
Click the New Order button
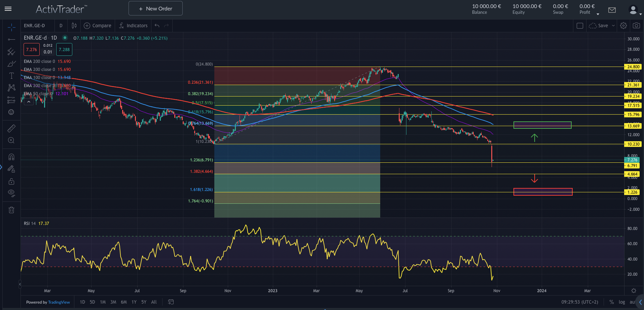tap(155, 8)
